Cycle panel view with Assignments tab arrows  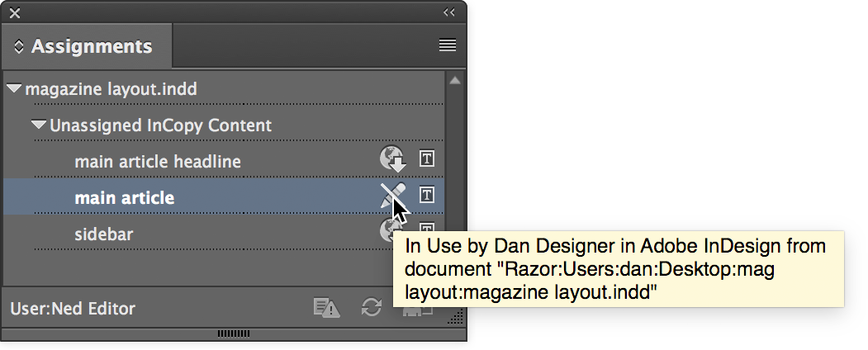pos(18,46)
